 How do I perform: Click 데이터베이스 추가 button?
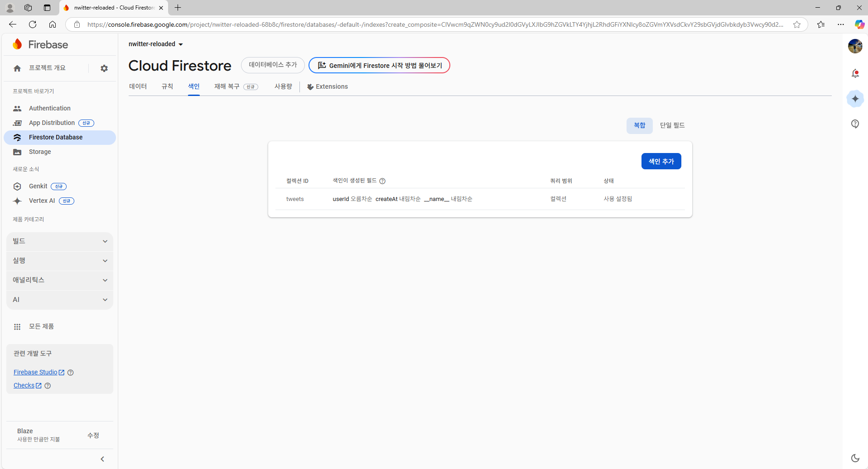[x=273, y=65]
